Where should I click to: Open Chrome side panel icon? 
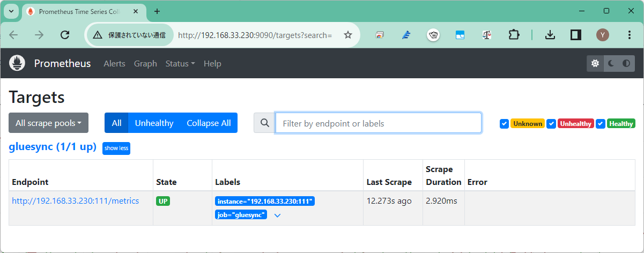pos(576,35)
